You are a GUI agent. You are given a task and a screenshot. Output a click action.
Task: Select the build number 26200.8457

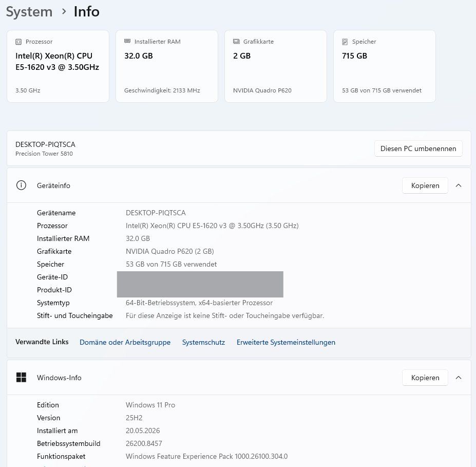(x=144, y=443)
